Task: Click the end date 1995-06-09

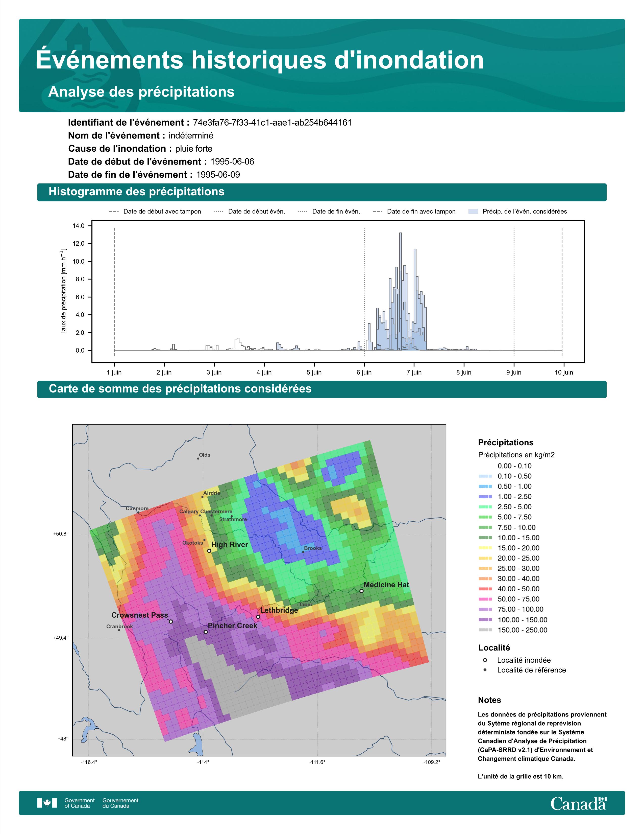Action: 218,175
